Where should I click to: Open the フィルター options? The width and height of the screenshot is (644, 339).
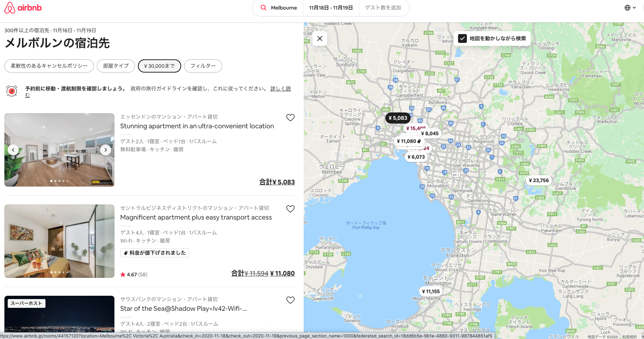click(x=203, y=66)
